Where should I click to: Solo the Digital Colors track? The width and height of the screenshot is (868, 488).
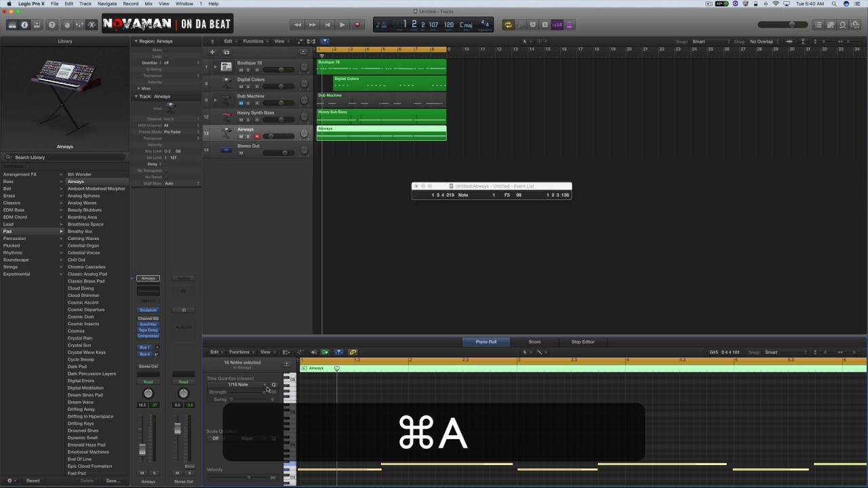click(x=248, y=86)
